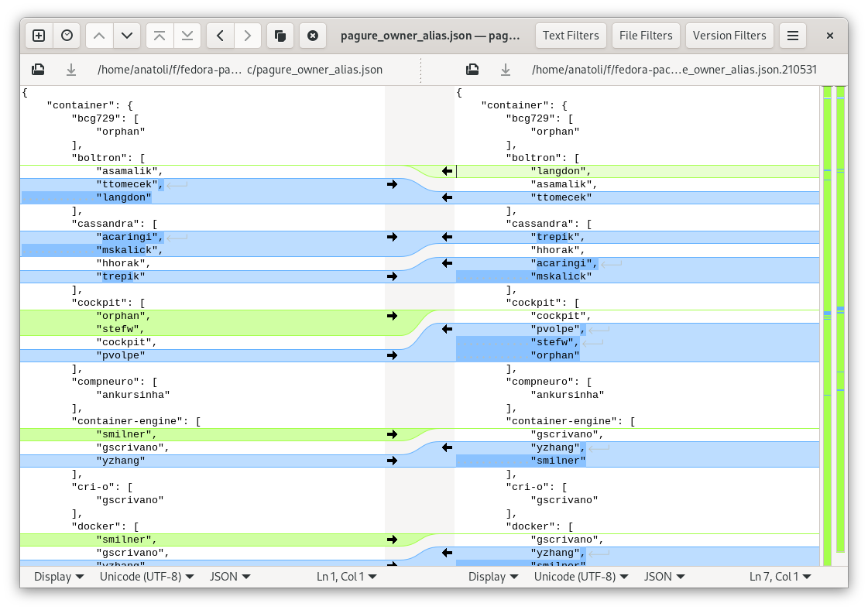
Task: Push "ttomecek" chunk to the right
Action: coord(393,184)
